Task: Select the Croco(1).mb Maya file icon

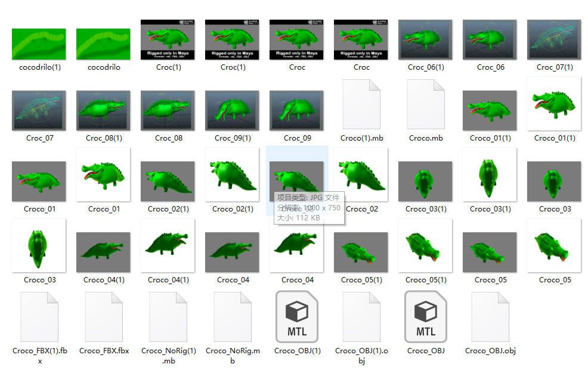Action: (361, 104)
